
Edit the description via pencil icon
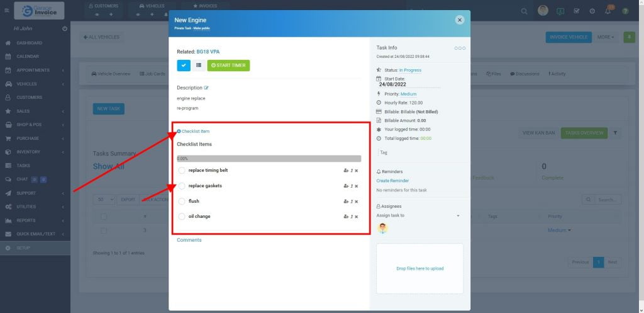(206, 88)
